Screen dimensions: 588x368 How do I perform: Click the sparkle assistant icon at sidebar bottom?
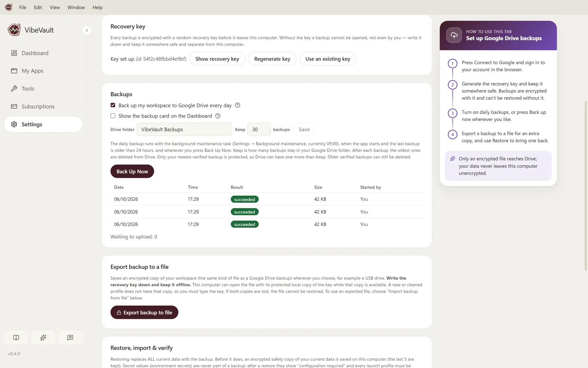43,338
